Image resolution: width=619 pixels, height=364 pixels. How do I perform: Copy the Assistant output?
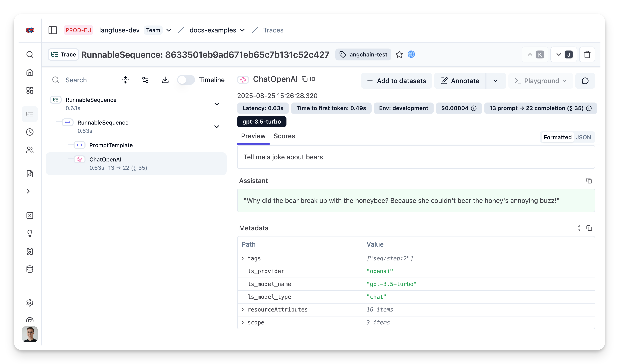589,181
